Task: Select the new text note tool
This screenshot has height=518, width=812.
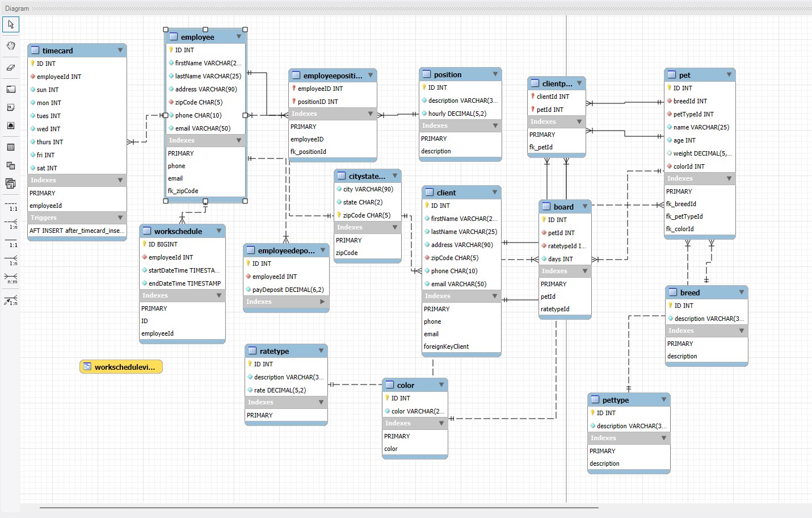Action: (x=10, y=107)
